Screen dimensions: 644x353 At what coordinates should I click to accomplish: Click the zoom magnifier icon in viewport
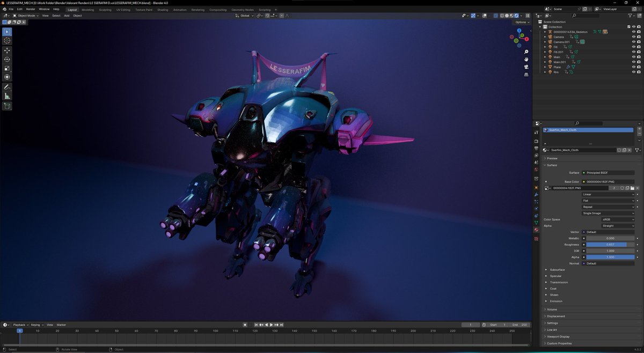coord(526,51)
